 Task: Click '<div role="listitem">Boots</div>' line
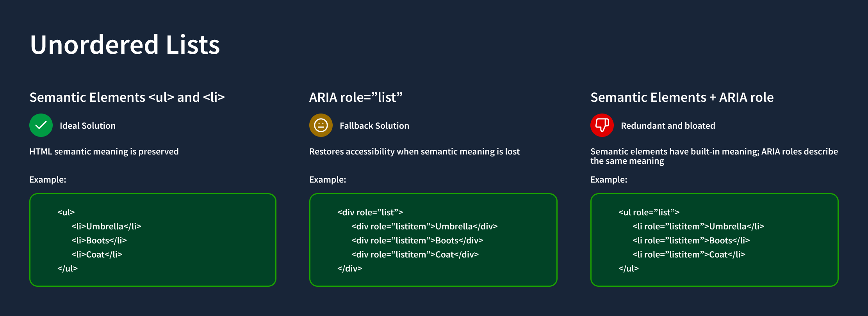pyautogui.click(x=417, y=240)
